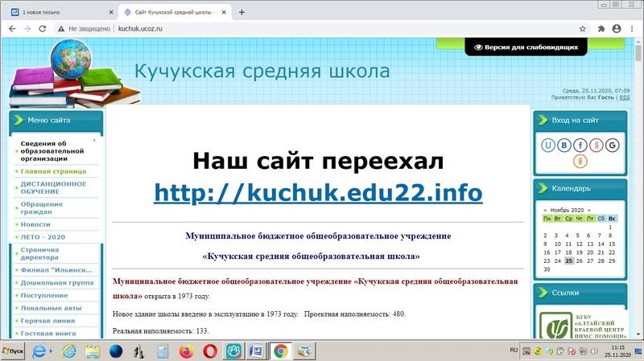Open Chrome extensions puzzle icon
Image resolution: width=644 pixels, height=361 pixels.
coord(601,28)
